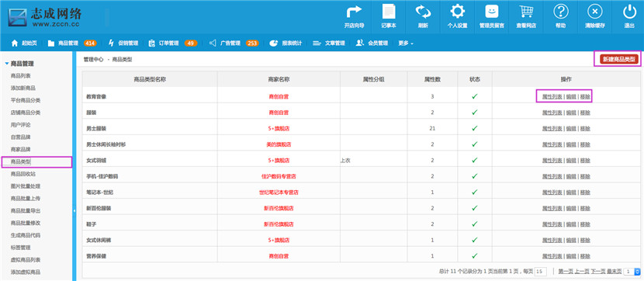Click the lines icon for 文章管理
This screenshot has width=644, height=281.
coord(317,43)
